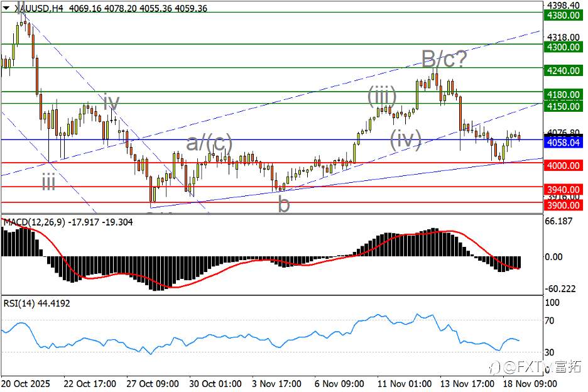Select the 66.187 MACD scale value

[x=558, y=221]
